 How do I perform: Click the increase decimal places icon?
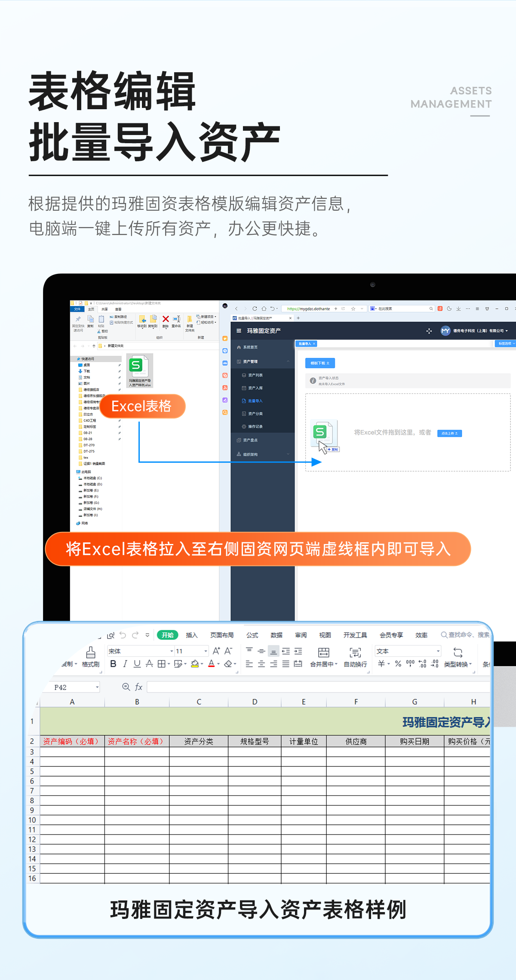click(x=422, y=664)
